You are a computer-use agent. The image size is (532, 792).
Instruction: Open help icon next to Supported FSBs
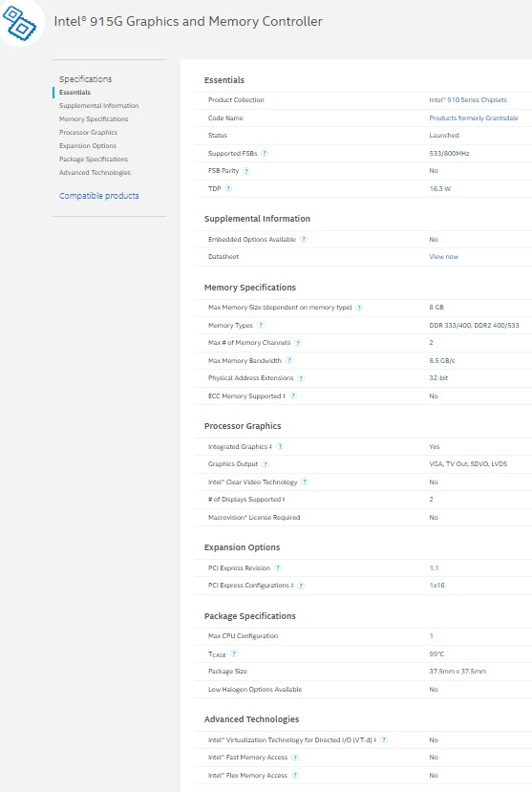click(265, 153)
